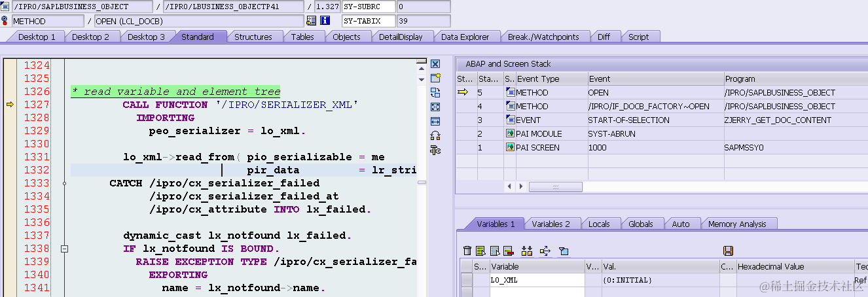Open the DetailDisplay tab
Viewport: 868px width, 297px height.
pyautogui.click(x=401, y=37)
